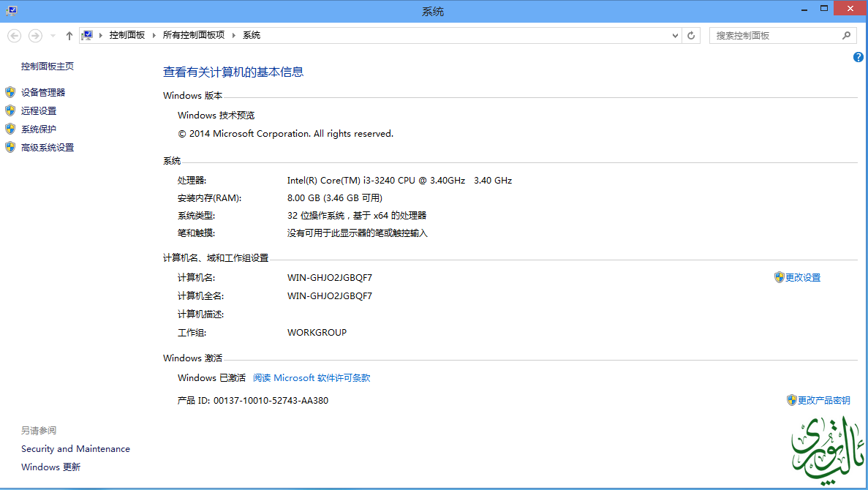
Task: Click the shield icon beside 系统保护
Action: coord(10,129)
